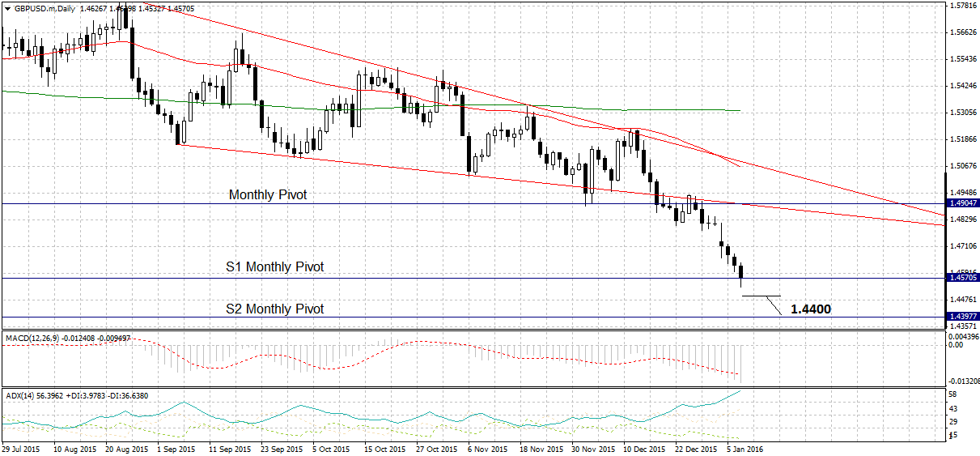Select the Monthly Pivot text label
This screenshot has height=456, width=980.
268,194
